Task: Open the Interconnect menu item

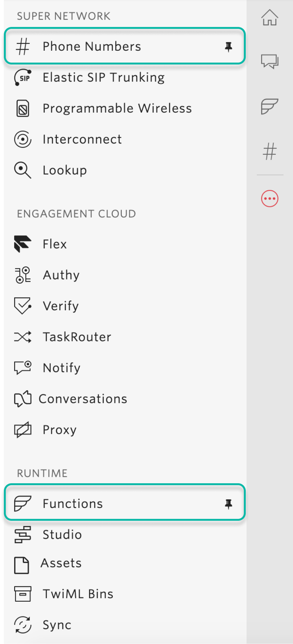Action: coord(82,139)
